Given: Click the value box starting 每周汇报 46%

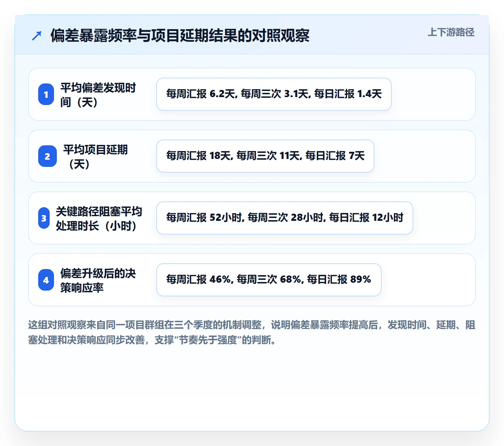Looking at the screenshot, I should tap(269, 280).
